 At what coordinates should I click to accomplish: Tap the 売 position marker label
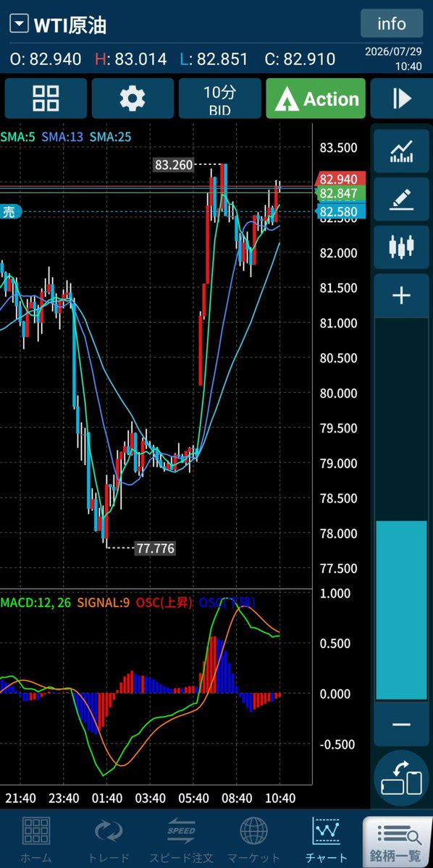click(10, 212)
